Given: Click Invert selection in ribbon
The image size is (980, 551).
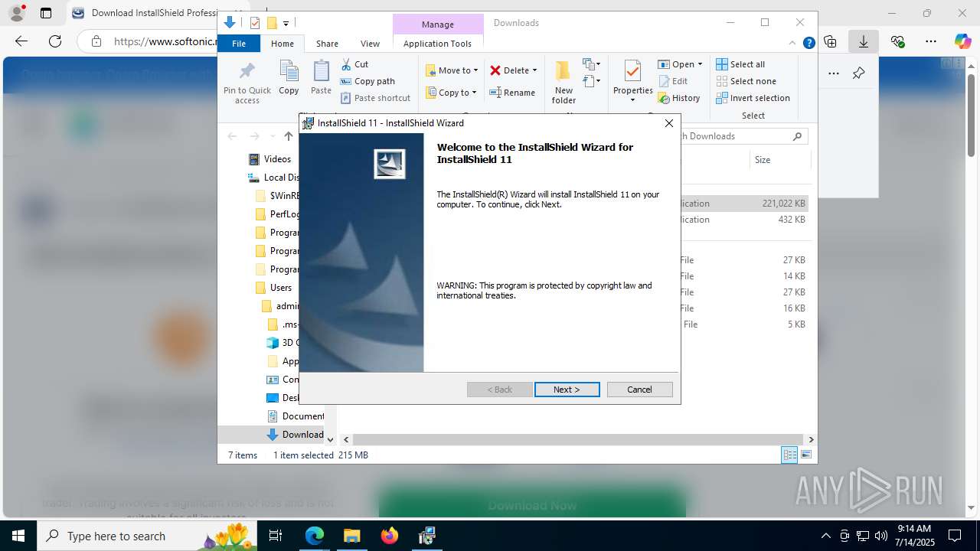Looking at the screenshot, I should pos(753,98).
